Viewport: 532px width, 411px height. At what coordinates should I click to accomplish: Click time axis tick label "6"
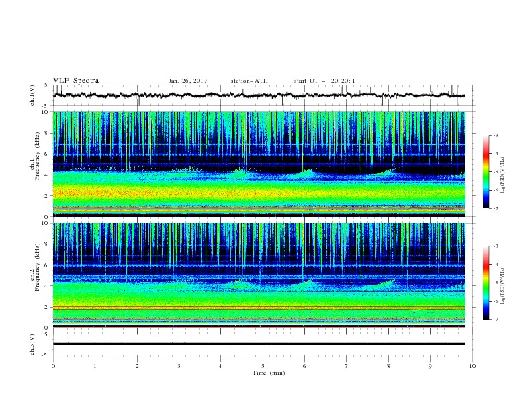click(x=304, y=366)
